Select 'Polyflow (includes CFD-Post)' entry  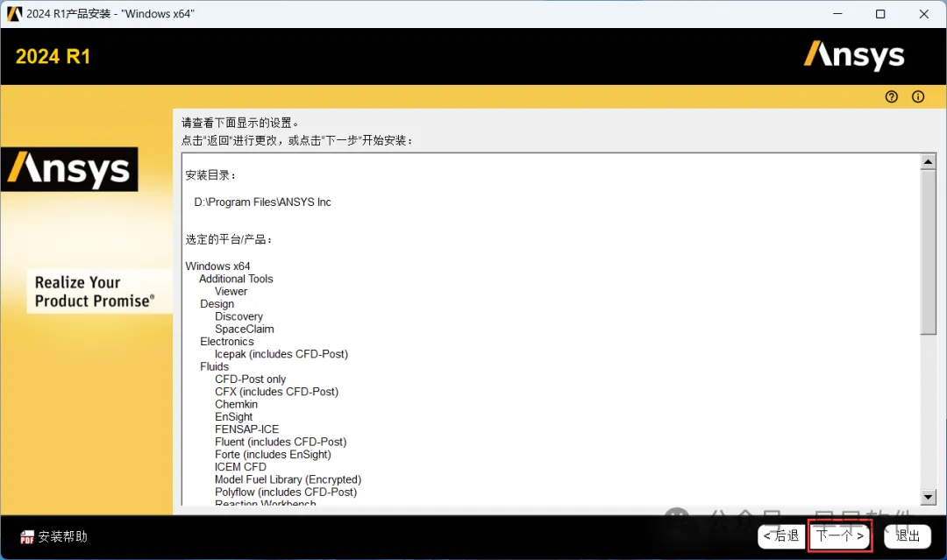[286, 492]
